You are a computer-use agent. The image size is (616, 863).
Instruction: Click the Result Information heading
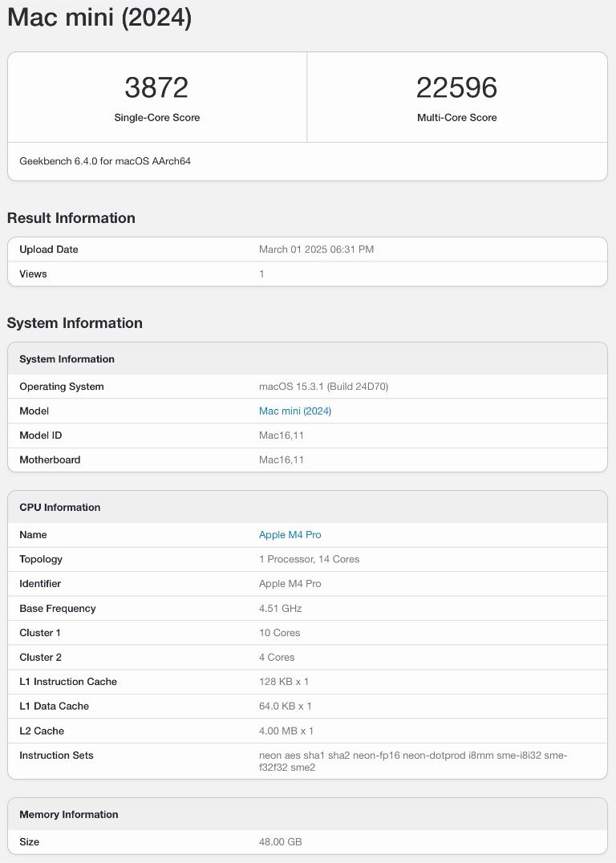71,218
